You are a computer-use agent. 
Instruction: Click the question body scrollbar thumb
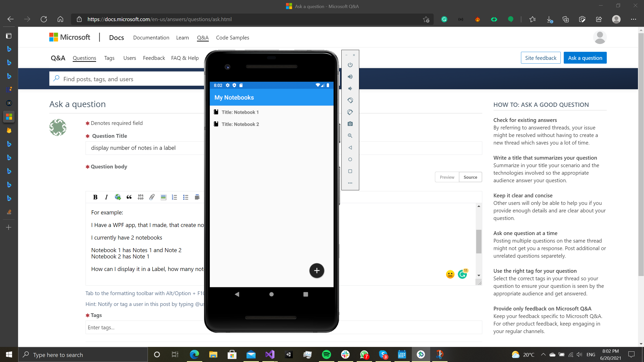(x=479, y=241)
